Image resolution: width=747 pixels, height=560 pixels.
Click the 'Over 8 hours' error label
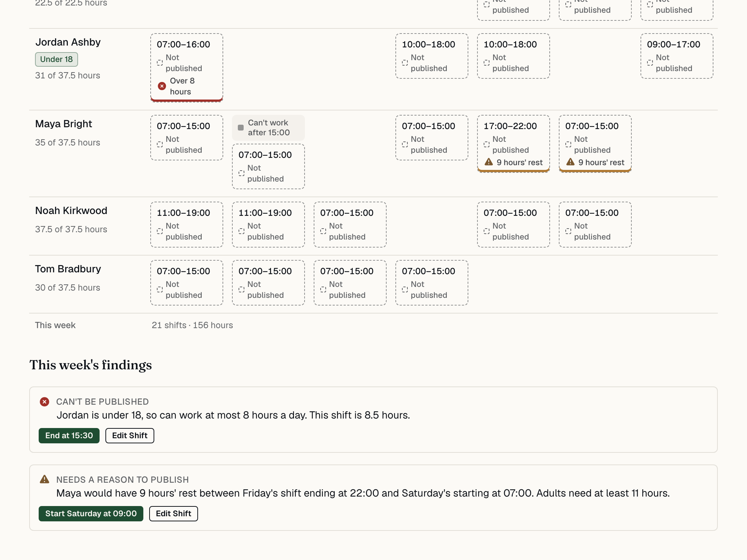point(182,86)
